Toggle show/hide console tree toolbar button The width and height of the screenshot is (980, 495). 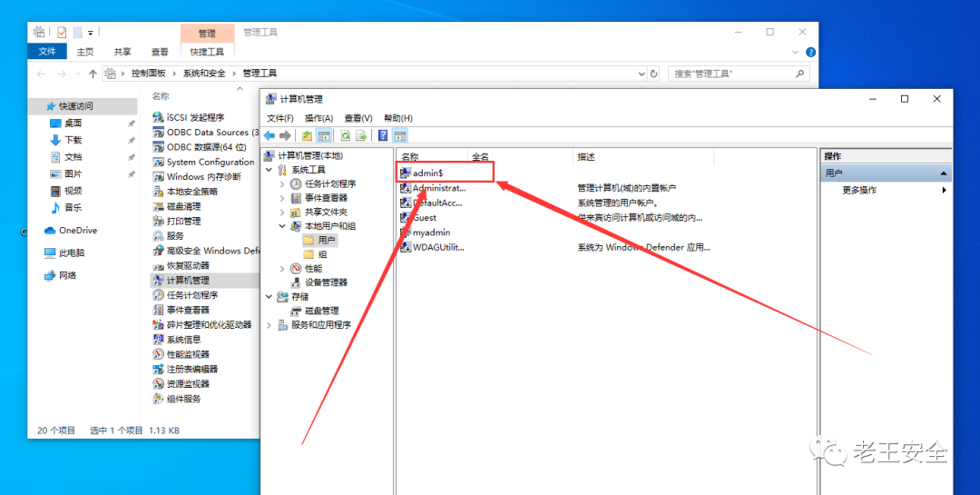click(x=323, y=135)
